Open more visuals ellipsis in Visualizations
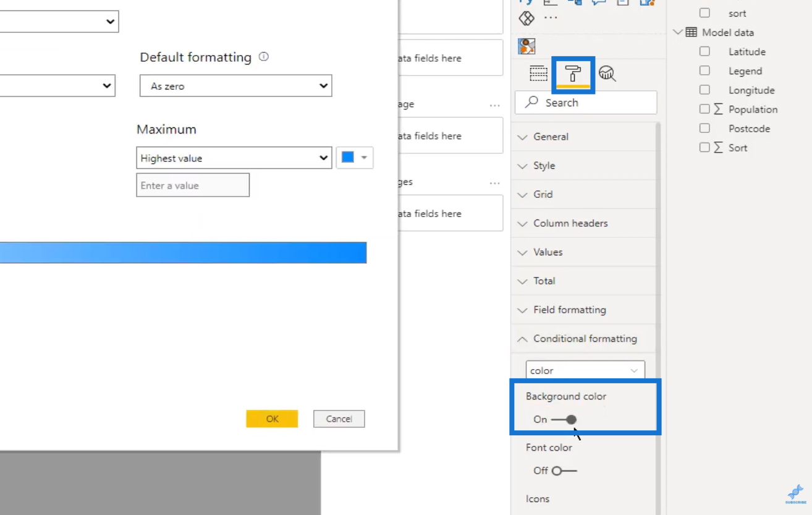The width and height of the screenshot is (812, 515). point(551,18)
